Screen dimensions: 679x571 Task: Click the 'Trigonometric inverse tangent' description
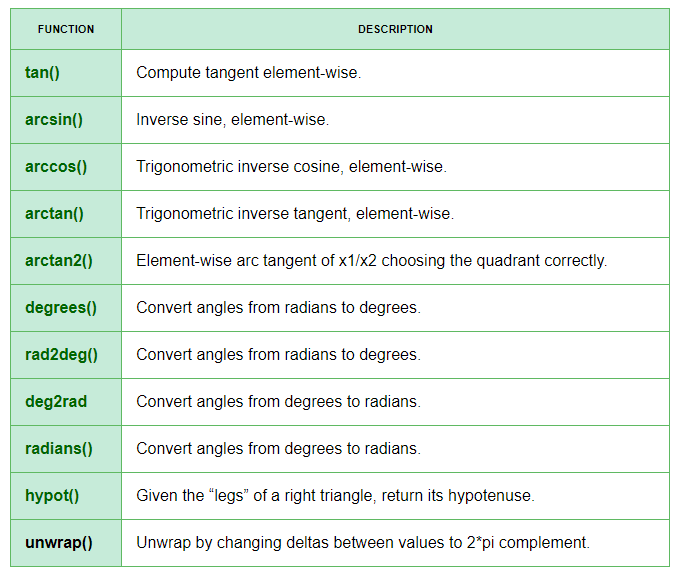point(295,214)
